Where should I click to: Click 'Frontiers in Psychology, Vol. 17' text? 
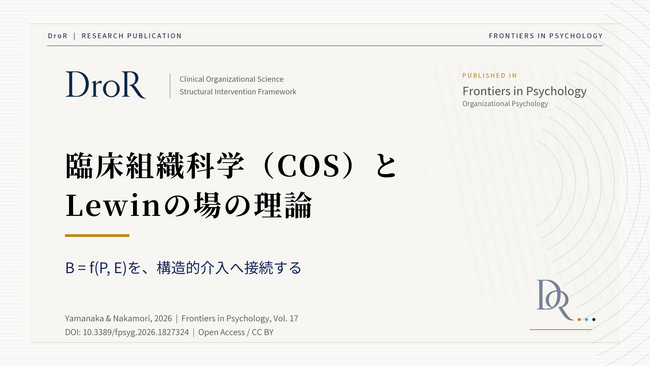pyautogui.click(x=240, y=318)
